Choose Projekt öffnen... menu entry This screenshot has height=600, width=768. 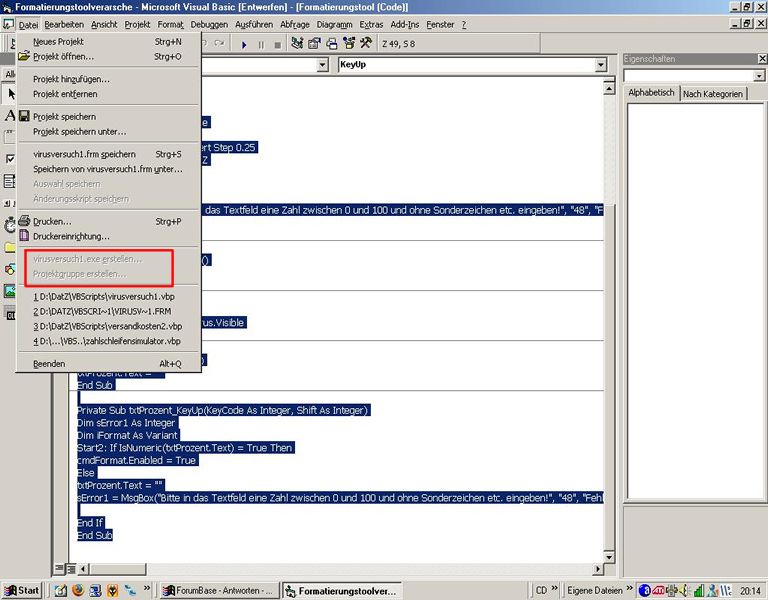coord(109,56)
